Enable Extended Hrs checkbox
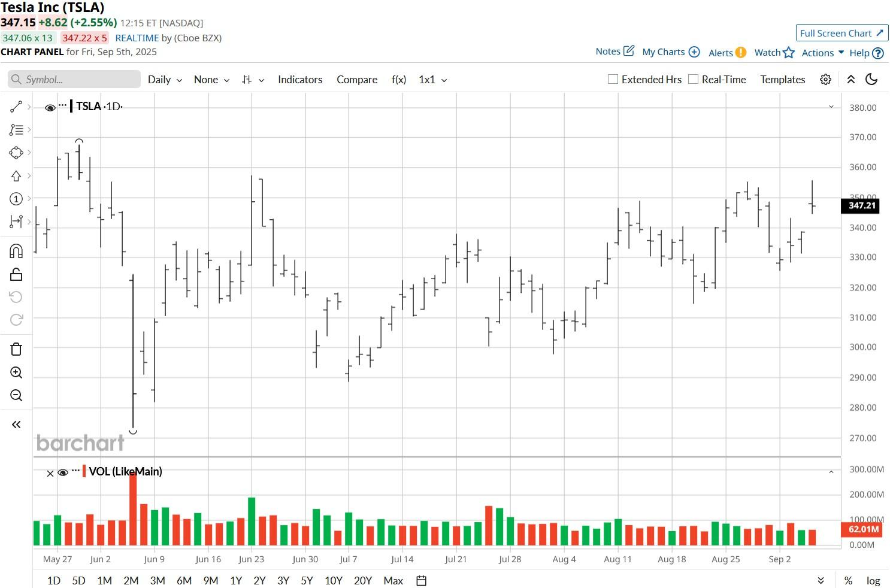Viewport: 890px width, 588px height. (x=613, y=79)
